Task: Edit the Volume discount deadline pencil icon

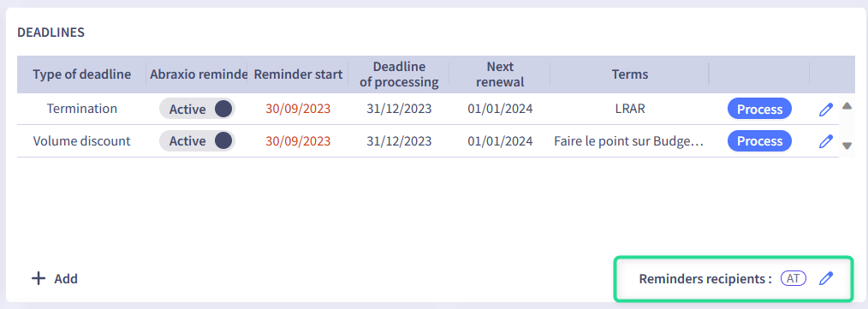Action: [x=825, y=141]
